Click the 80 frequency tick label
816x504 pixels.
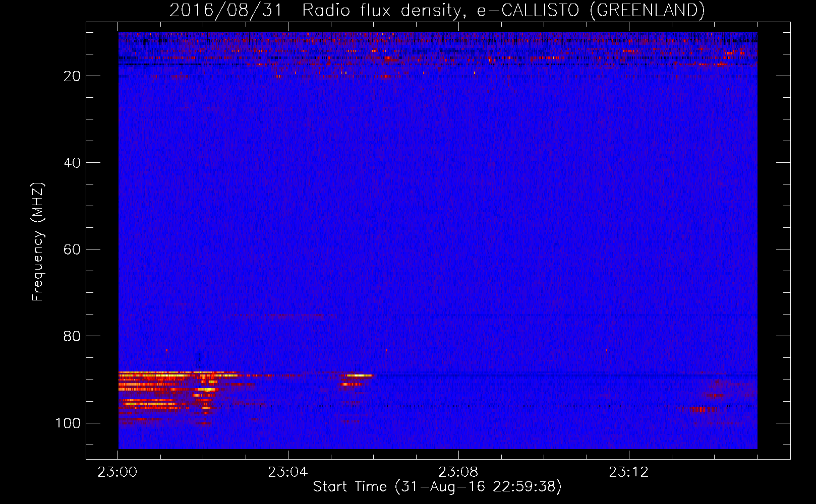tap(72, 336)
